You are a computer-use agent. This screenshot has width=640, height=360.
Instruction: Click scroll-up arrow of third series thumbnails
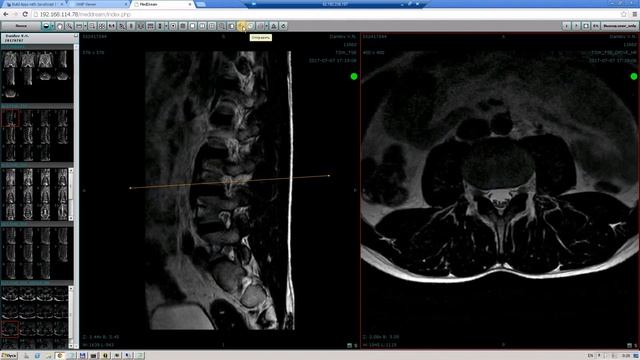(71, 171)
